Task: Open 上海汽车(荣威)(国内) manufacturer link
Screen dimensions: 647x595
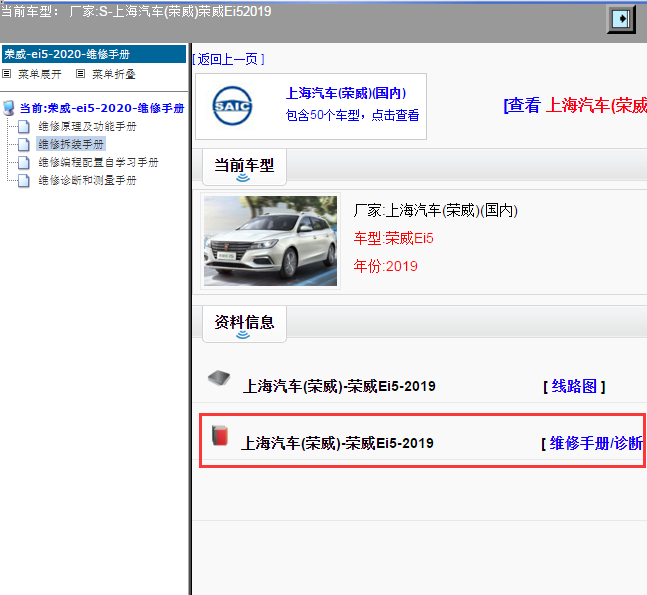Action: [346, 93]
